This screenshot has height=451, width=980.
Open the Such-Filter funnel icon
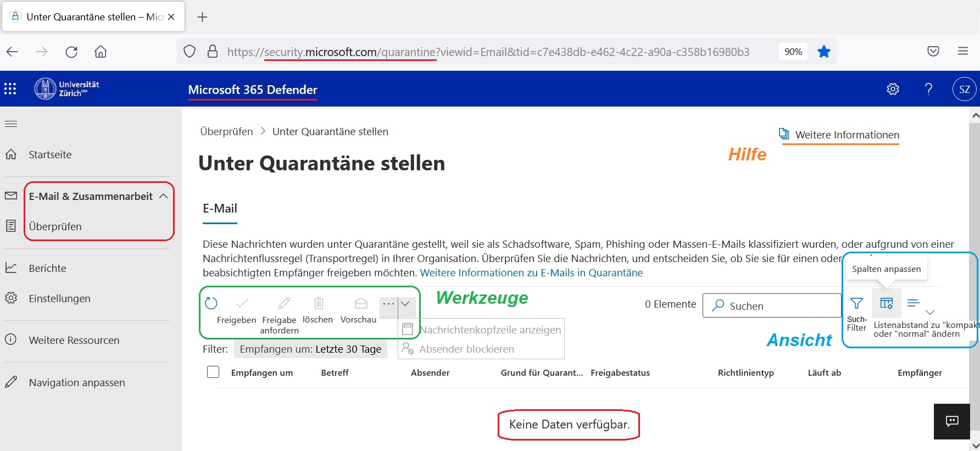click(856, 303)
